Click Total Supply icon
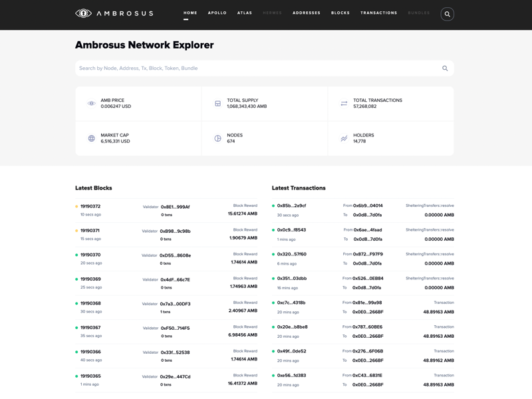 pos(218,103)
